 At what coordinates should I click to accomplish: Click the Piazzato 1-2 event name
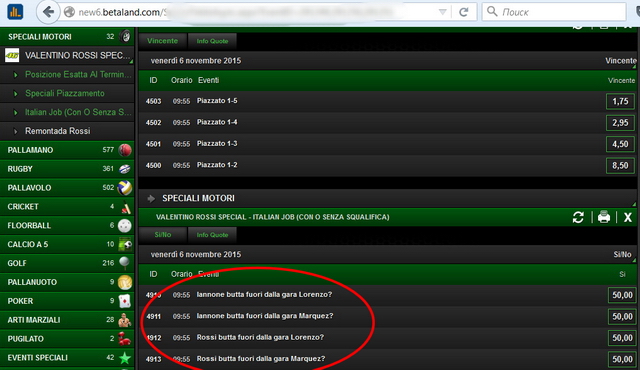coord(217,165)
